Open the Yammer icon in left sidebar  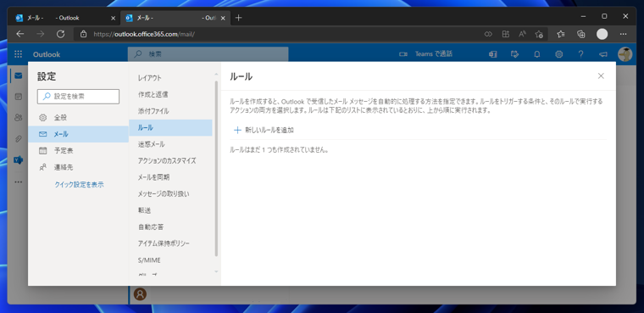18,160
